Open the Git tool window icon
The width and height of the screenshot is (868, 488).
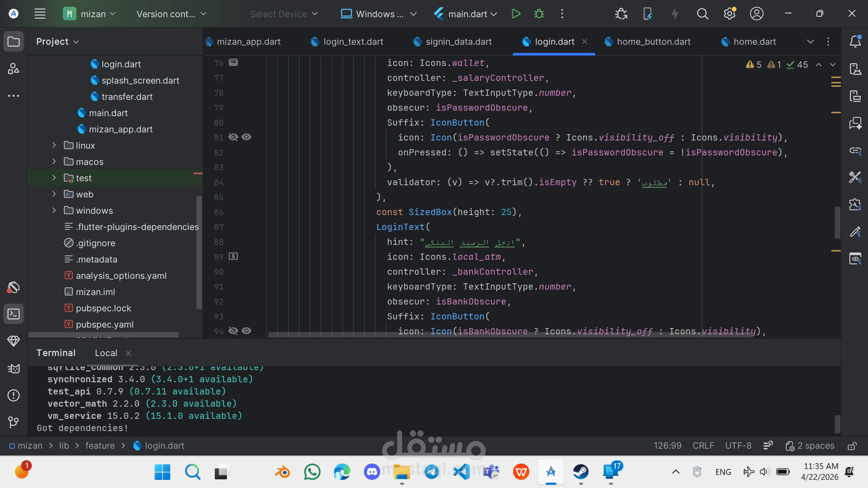(14, 422)
